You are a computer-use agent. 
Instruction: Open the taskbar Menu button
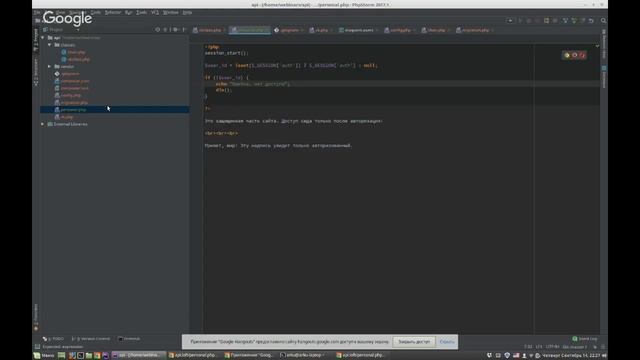[44, 356]
